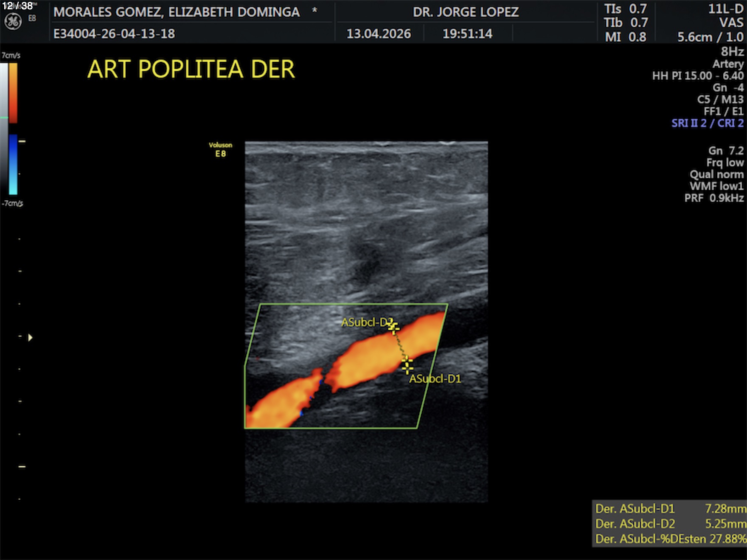The image size is (747, 560).
Task: Click the lower ASubcl-D1 caliper cross marker
Action: coord(407,364)
